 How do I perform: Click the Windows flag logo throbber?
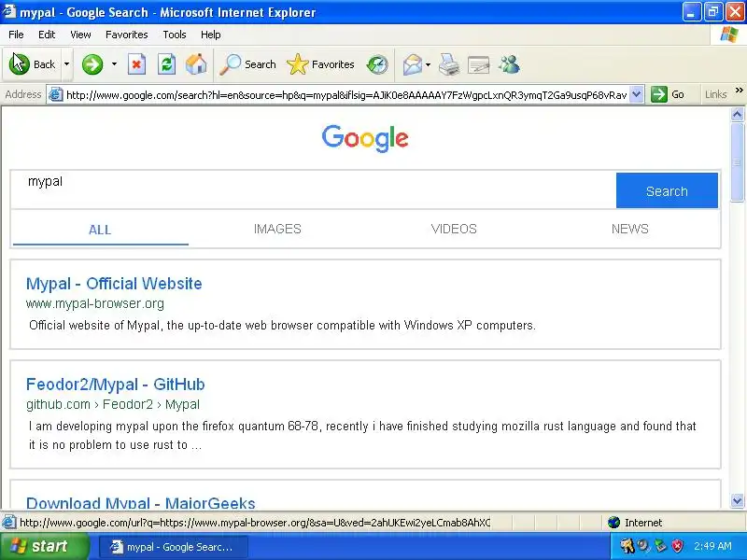(729, 35)
